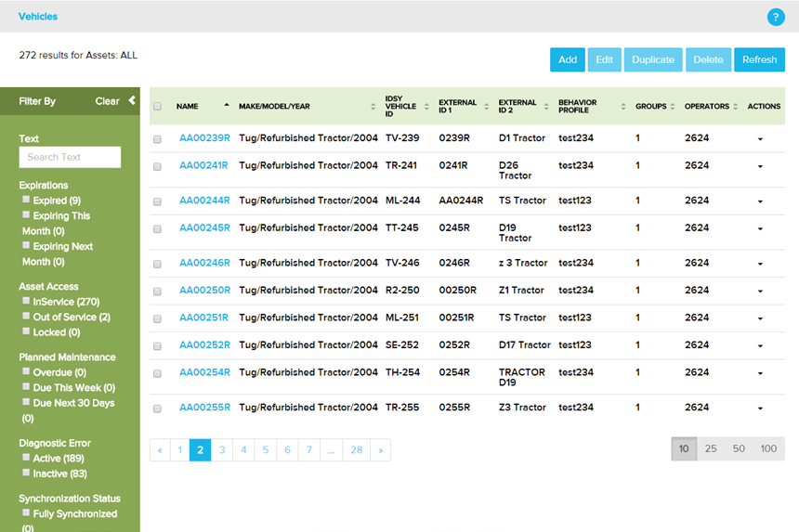Click the Add vehicle button
This screenshot has width=799, height=532.
click(x=568, y=59)
